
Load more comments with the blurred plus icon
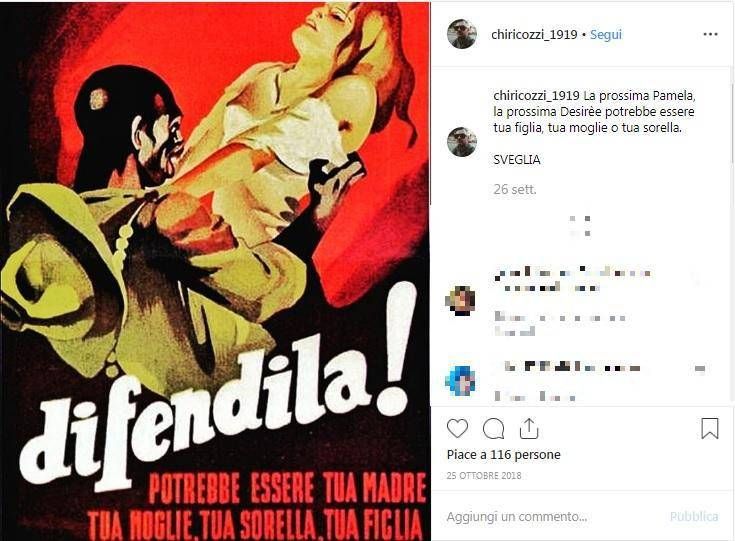580,226
